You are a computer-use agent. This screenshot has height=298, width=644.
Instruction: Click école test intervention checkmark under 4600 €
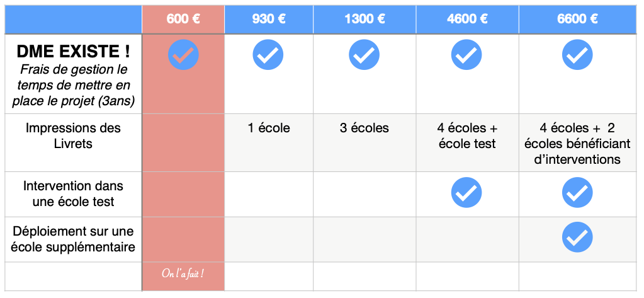click(466, 192)
